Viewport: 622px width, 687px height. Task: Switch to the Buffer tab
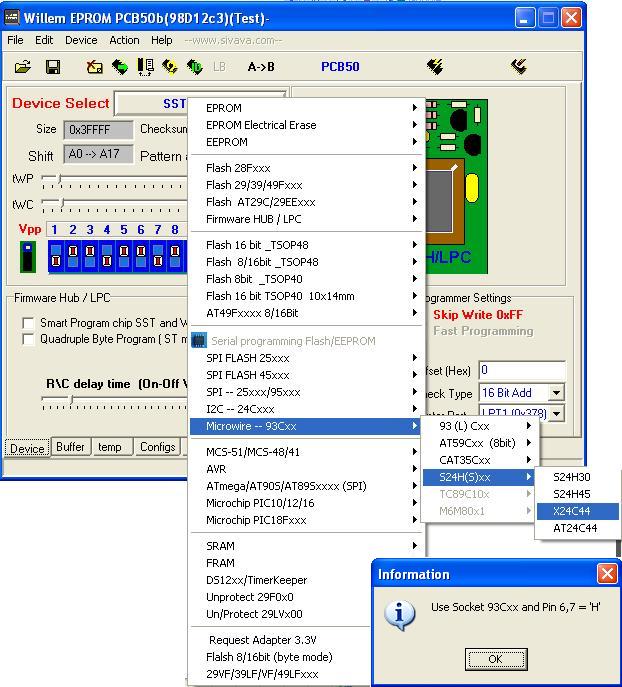click(x=70, y=447)
